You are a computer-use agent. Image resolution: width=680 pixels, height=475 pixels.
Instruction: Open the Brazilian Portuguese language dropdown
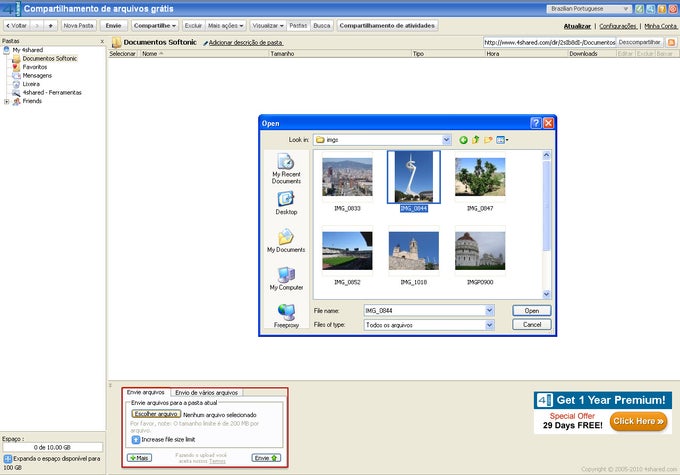coord(589,9)
